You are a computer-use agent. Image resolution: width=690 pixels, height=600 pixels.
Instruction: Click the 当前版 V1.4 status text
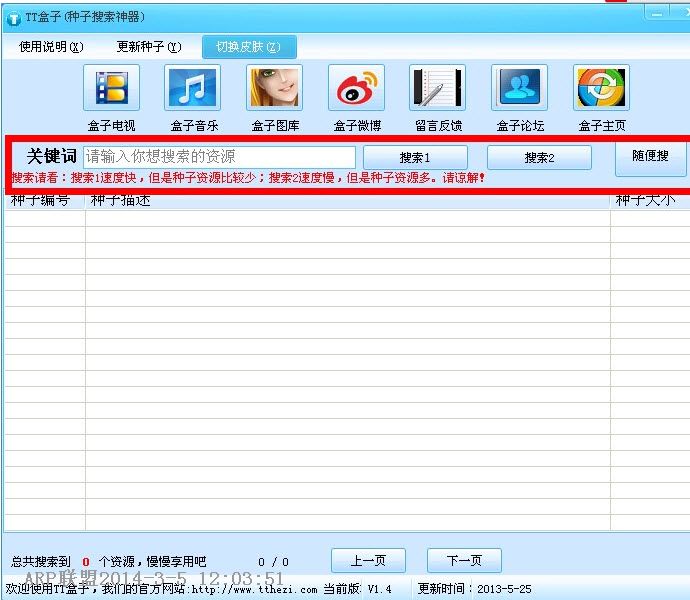point(357,589)
